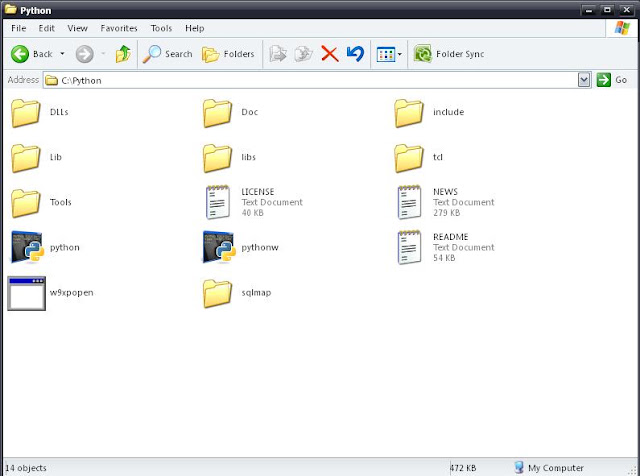
Task: Toggle the Folders pane button
Action: point(228,54)
